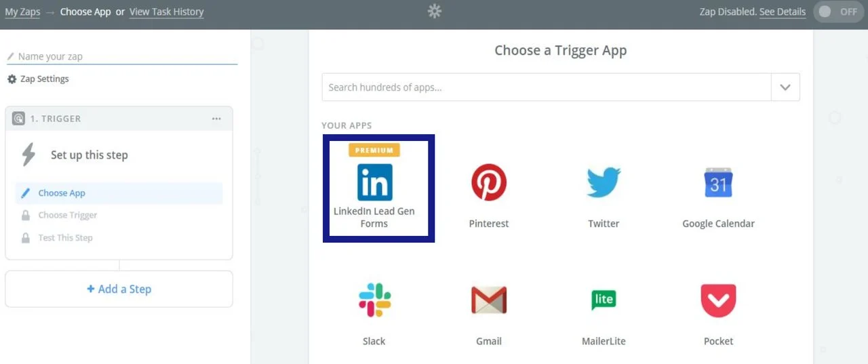Image resolution: width=868 pixels, height=364 pixels.
Task: Expand the app search dropdown arrow
Action: tap(785, 87)
